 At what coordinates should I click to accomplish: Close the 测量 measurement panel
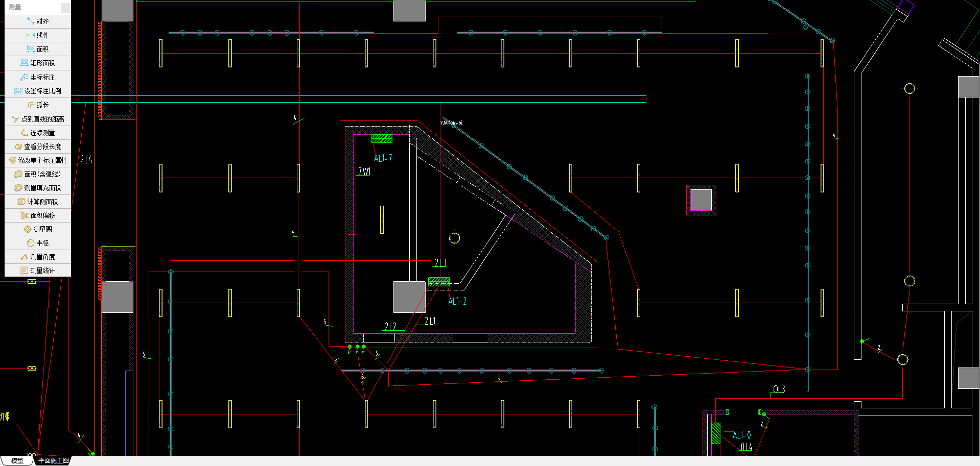pos(65,7)
